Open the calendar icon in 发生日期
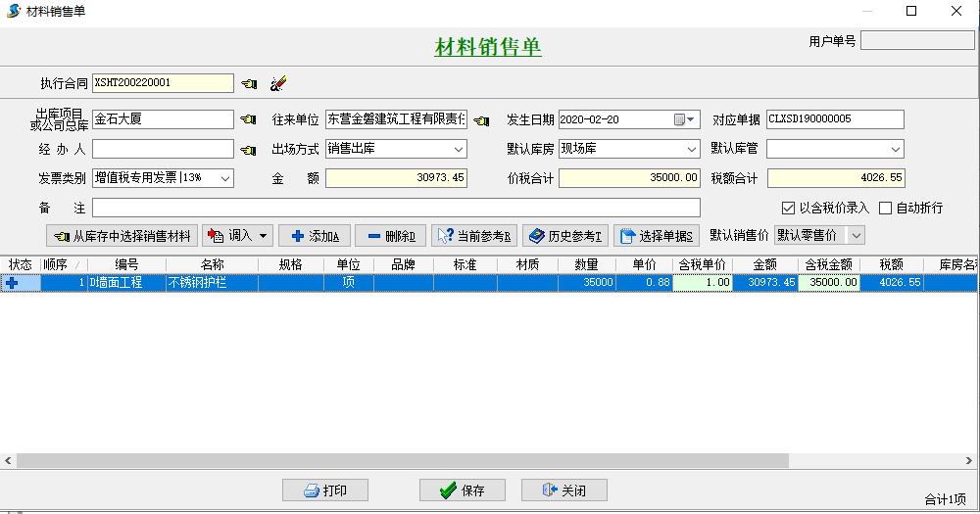 click(x=679, y=119)
